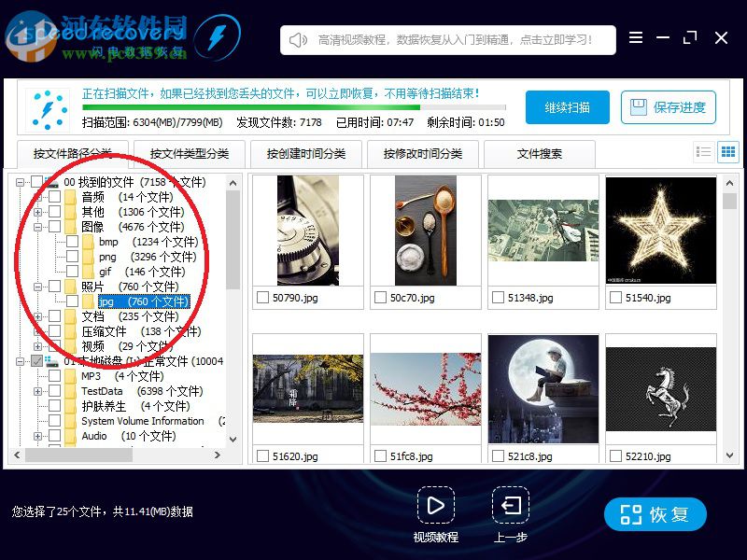Open the hamburger menu icon

click(636, 38)
